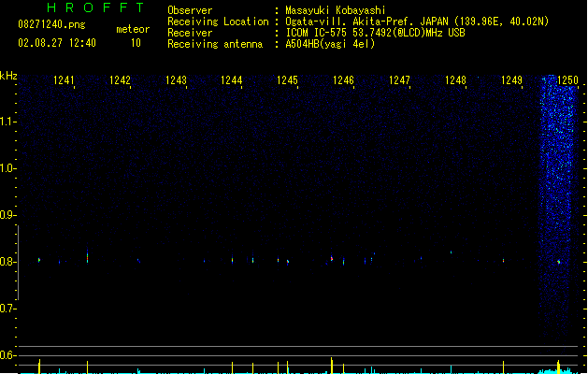The height and width of the screenshot is (374, 588).
Task: Click the HROFFT title text
Action: [x=95, y=7]
